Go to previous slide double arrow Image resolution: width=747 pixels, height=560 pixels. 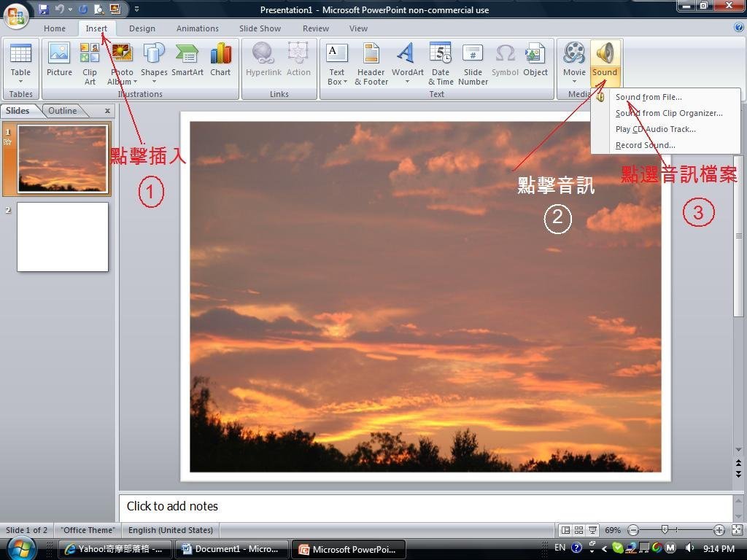pos(738,463)
